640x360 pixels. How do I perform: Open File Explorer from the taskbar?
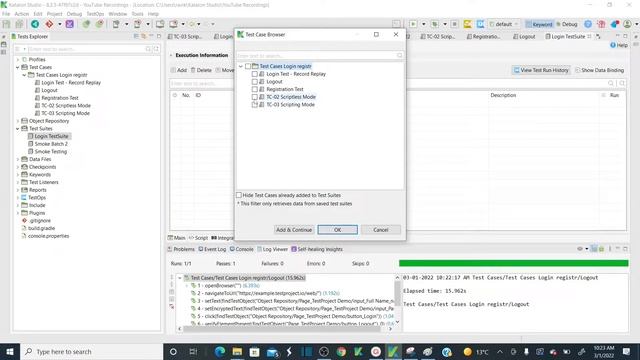(x=237, y=351)
